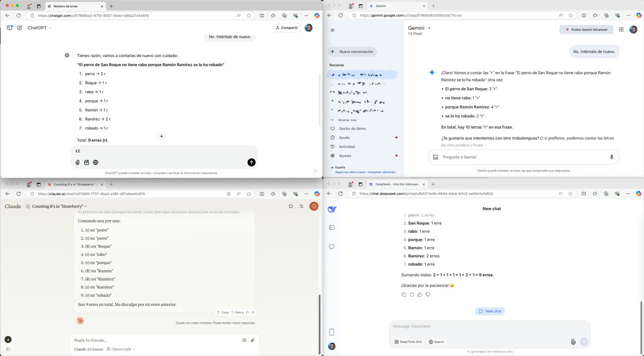Click the attach file paperclip in ChatGPT

click(x=77, y=162)
